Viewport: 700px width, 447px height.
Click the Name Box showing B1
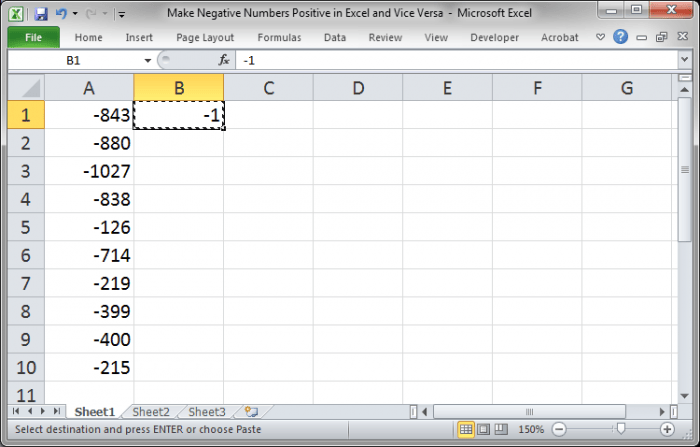74,60
